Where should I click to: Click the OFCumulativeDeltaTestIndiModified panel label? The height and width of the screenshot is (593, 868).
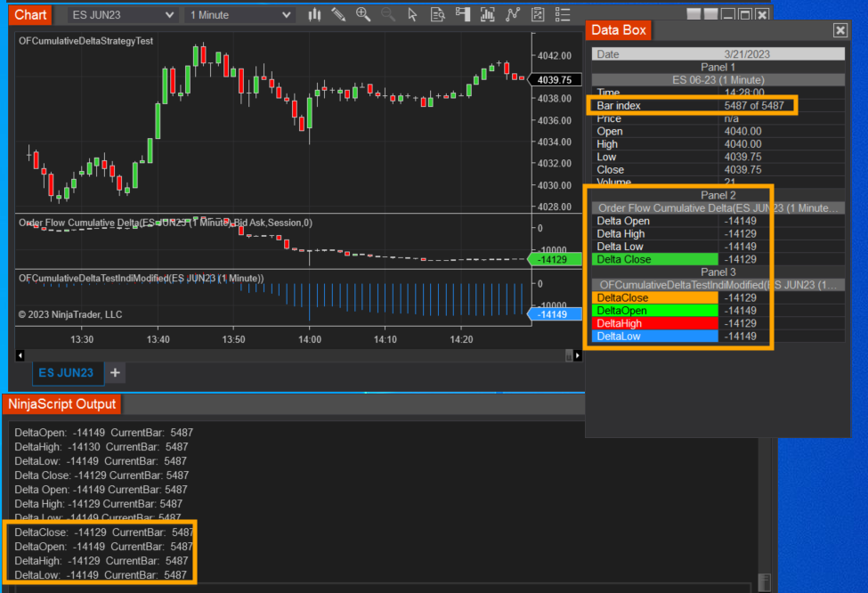[142, 278]
